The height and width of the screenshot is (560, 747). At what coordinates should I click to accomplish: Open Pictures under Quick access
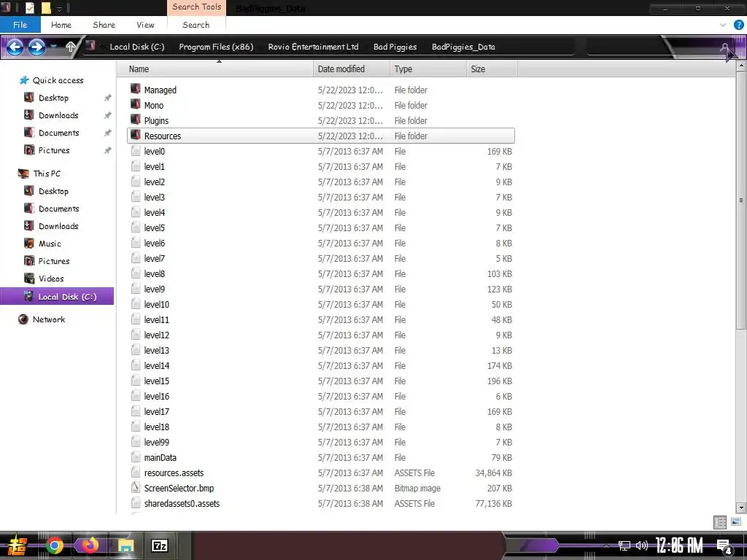click(54, 150)
